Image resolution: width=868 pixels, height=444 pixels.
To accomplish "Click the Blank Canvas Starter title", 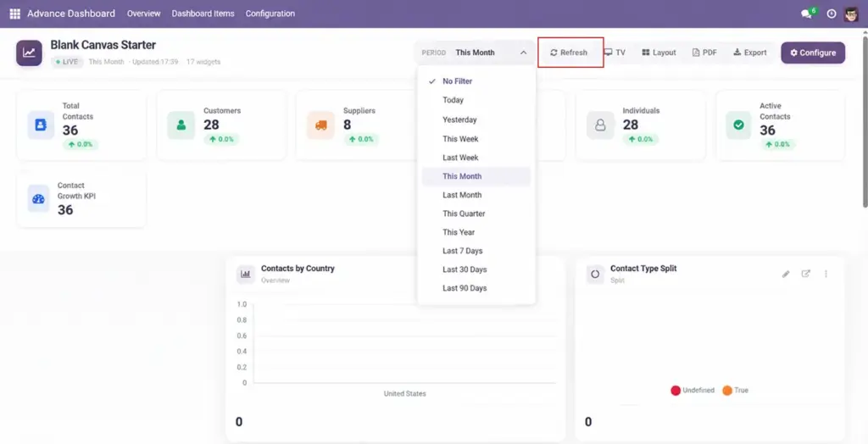I will (x=103, y=46).
